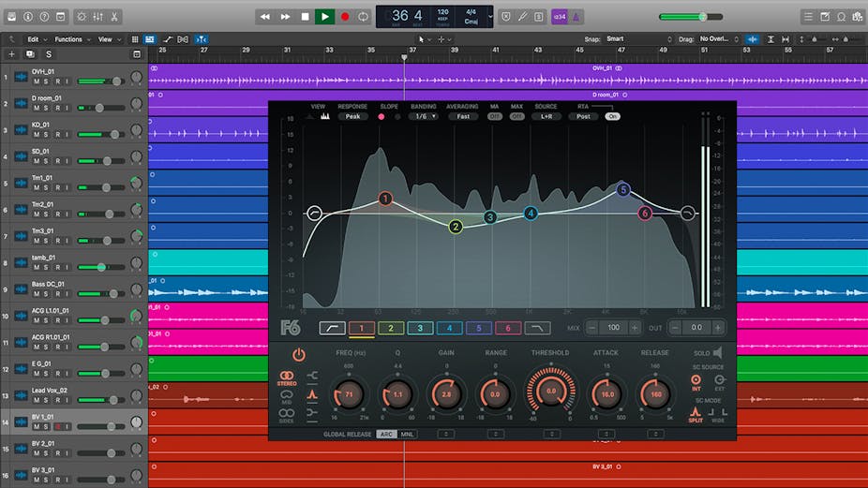This screenshot has height=488, width=868.
Task: Open the Banding 1/6 dropdown
Action: pyautogui.click(x=427, y=116)
